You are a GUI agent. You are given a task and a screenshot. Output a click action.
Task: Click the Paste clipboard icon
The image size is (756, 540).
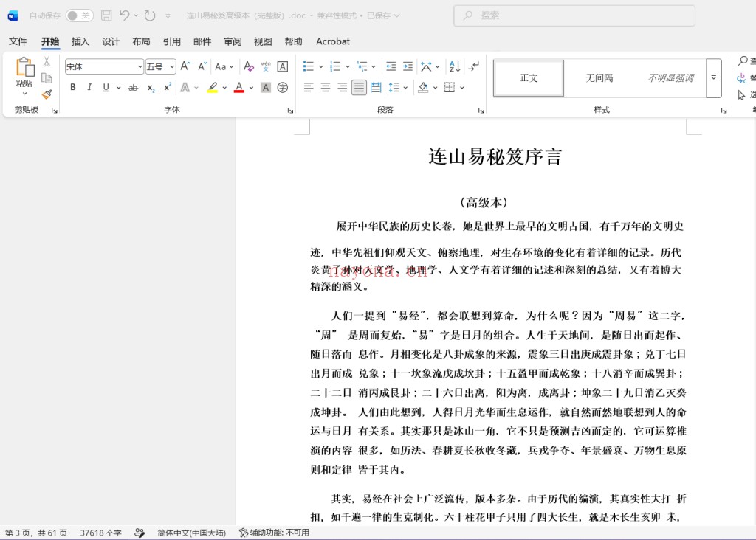click(24, 67)
